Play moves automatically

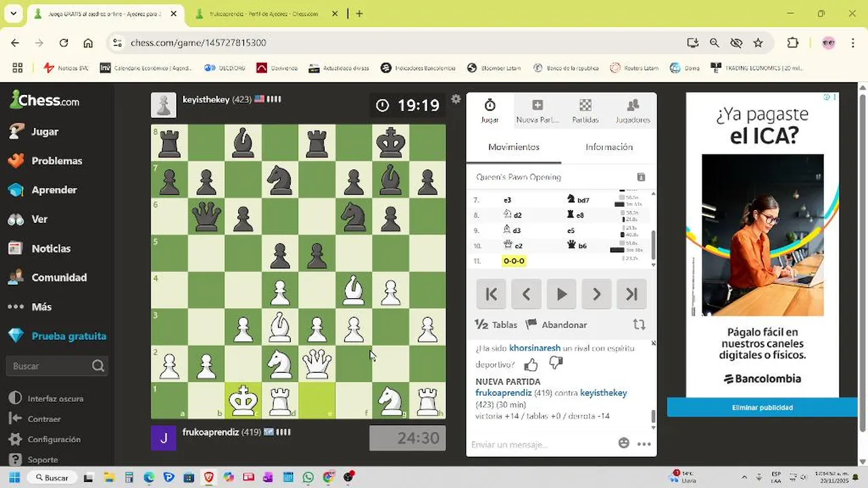[x=561, y=294]
